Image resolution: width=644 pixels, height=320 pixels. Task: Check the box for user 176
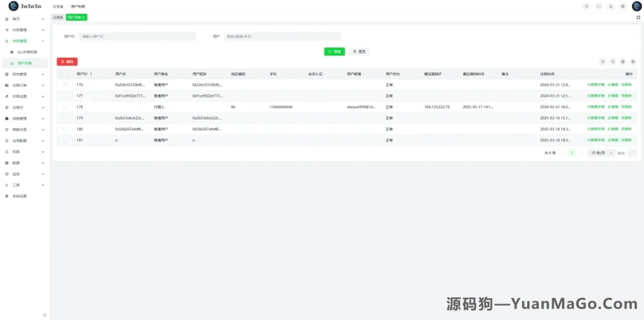tap(65, 85)
